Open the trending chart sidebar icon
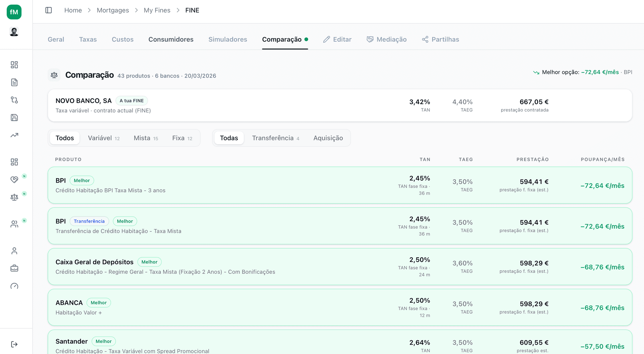Viewport: 644px width, 354px height. [14, 135]
